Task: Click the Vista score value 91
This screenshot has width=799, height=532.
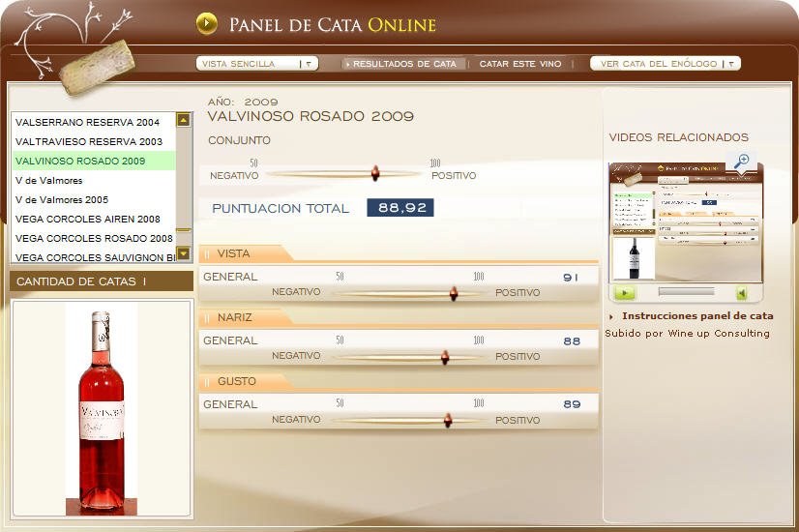Action: (571, 278)
